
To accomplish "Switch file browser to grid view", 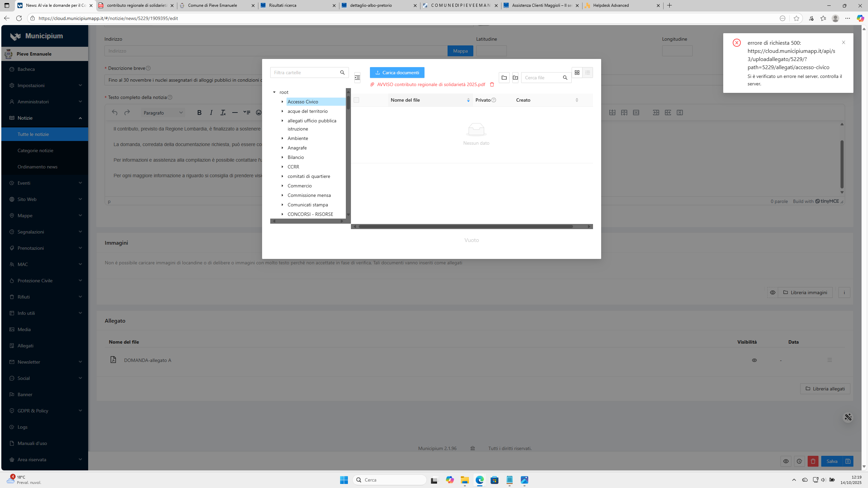I will [577, 73].
